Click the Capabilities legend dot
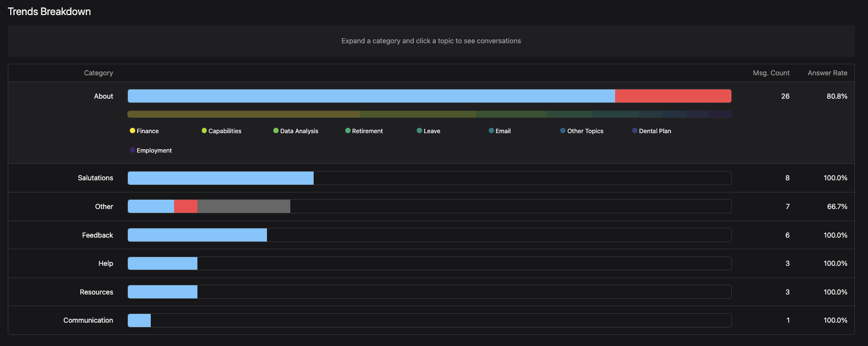Image resolution: width=868 pixels, height=346 pixels. point(204,131)
